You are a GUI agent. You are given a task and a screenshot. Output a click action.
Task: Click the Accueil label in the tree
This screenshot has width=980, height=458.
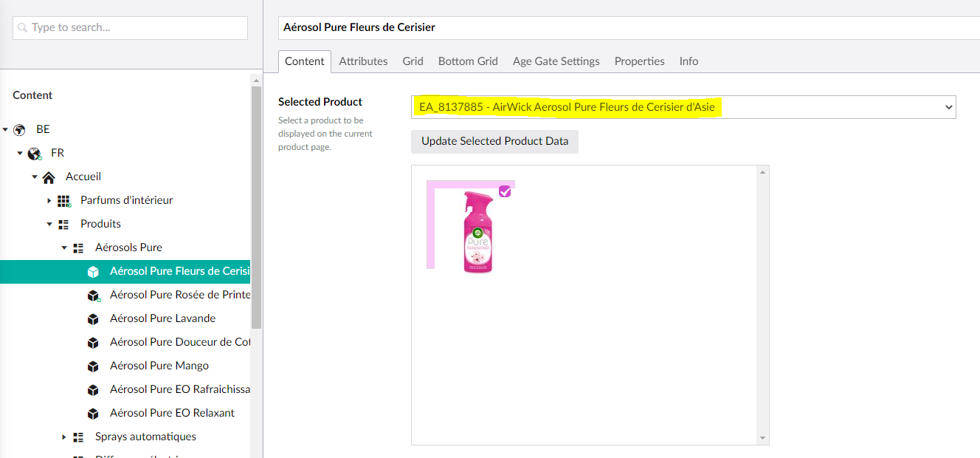[x=83, y=177]
